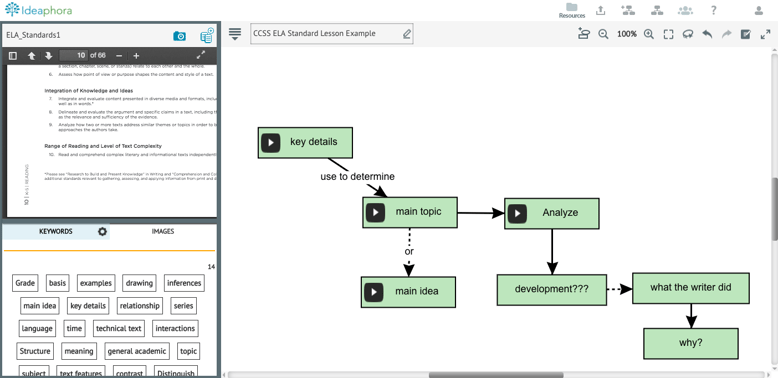Click the 100% zoom level
778x378 pixels.
point(627,34)
